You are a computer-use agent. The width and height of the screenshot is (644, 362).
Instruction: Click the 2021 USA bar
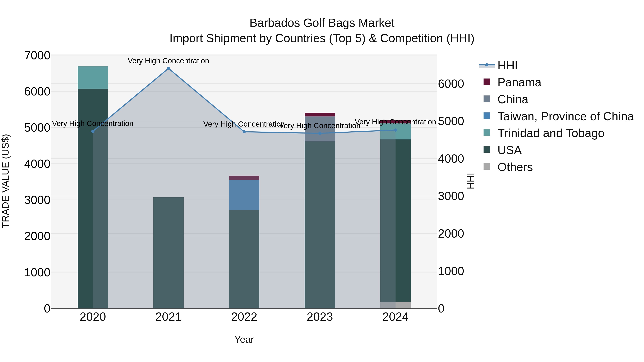(169, 253)
